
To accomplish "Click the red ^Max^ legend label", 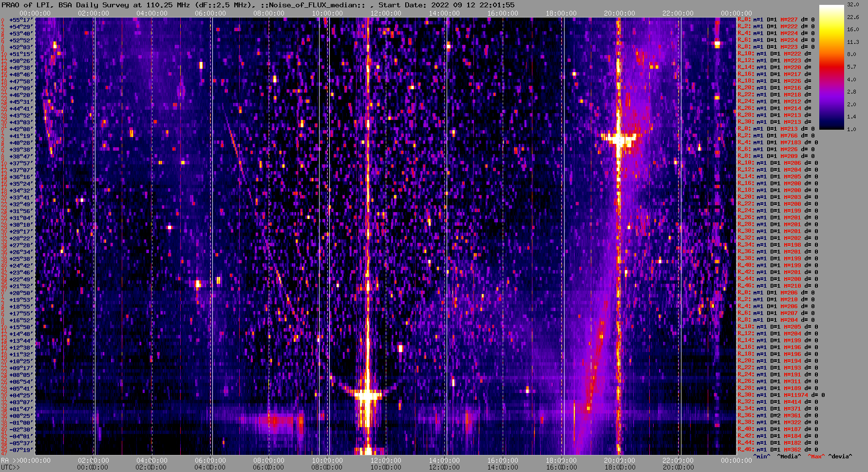I will 816,456.
